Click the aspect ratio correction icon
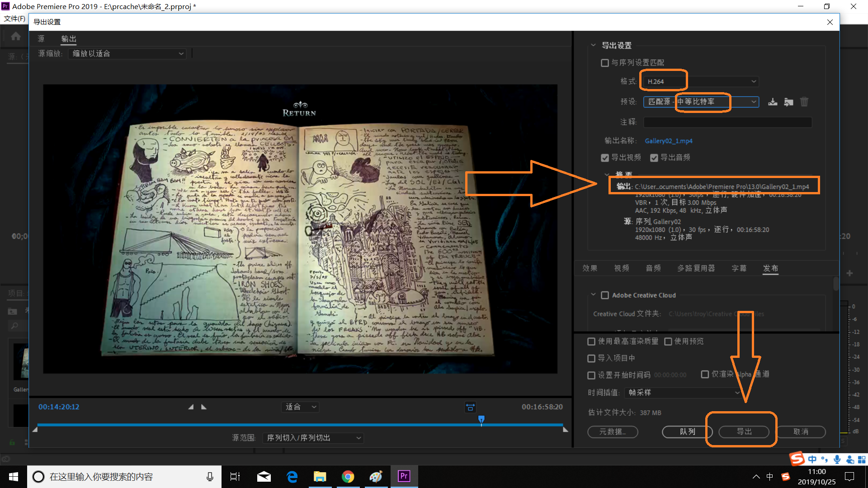Image resolution: width=868 pixels, height=488 pixels. (470, 407)
